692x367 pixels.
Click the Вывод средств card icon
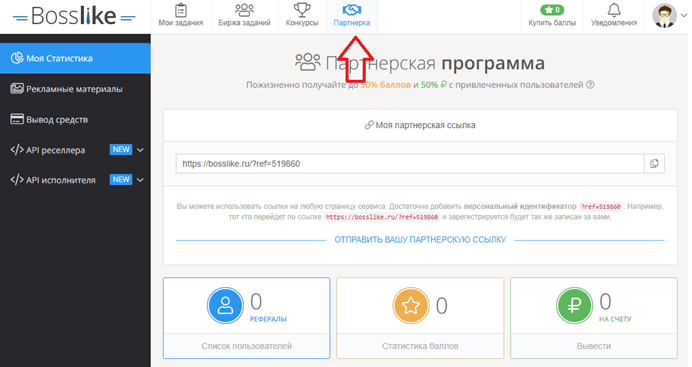17,119
